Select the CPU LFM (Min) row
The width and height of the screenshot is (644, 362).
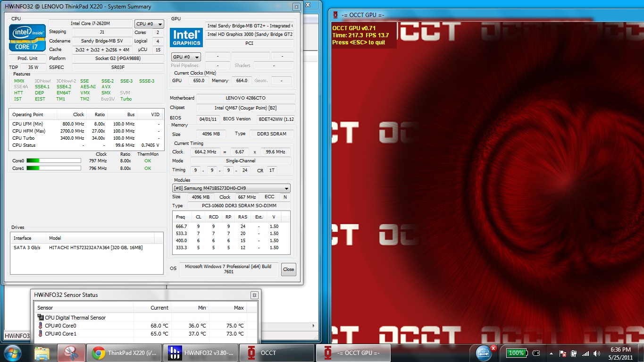point(85,124)
